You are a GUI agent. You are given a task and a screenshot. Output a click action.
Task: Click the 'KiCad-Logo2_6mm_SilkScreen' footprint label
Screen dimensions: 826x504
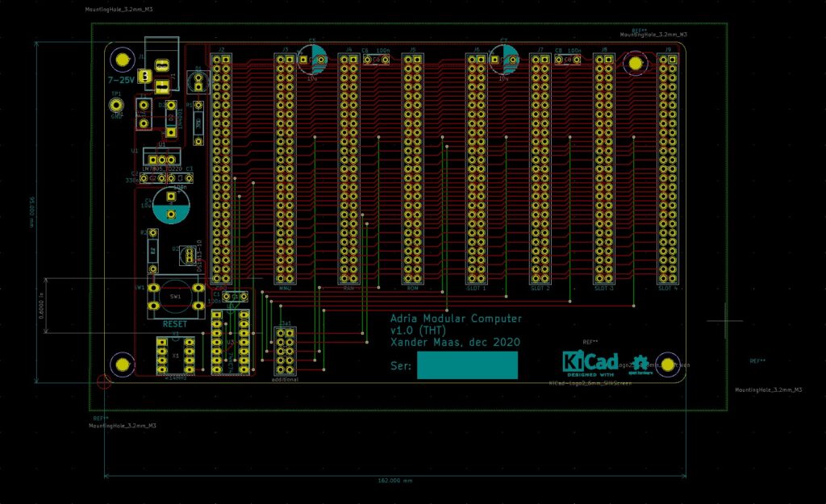click(x=590, y=383)
